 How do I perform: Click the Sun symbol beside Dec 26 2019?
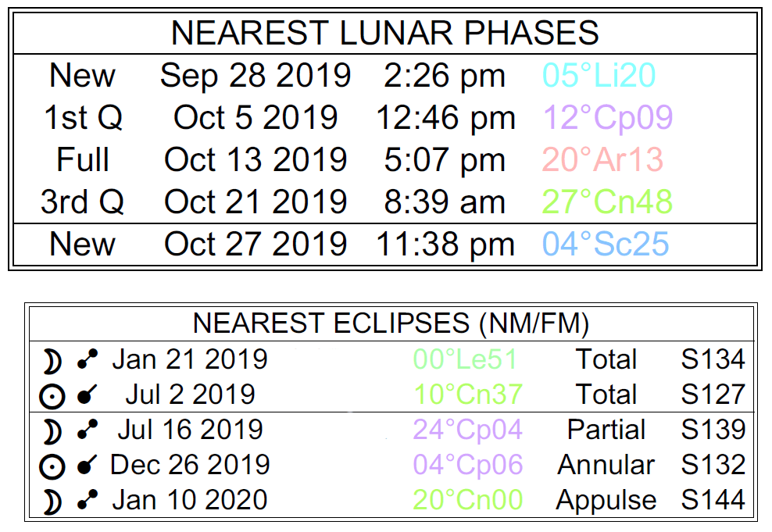[x=52, y=466]
